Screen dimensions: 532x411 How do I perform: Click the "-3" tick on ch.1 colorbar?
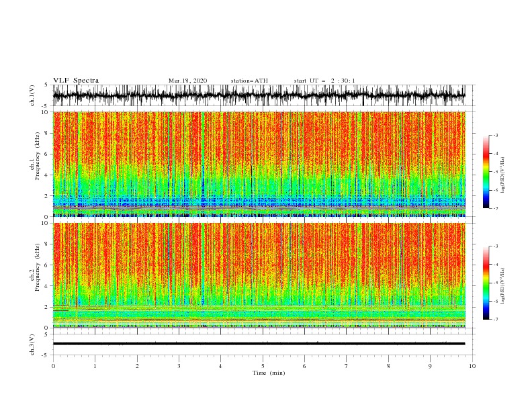[495, 135]
